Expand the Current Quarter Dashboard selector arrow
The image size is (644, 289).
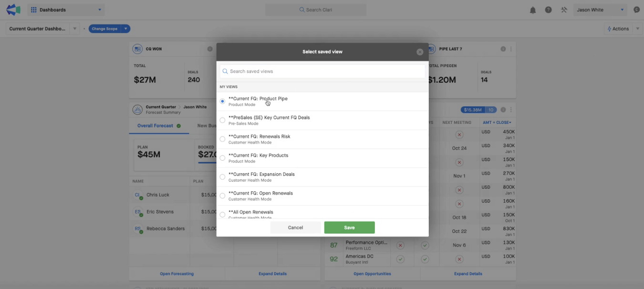tap(74, 29)
